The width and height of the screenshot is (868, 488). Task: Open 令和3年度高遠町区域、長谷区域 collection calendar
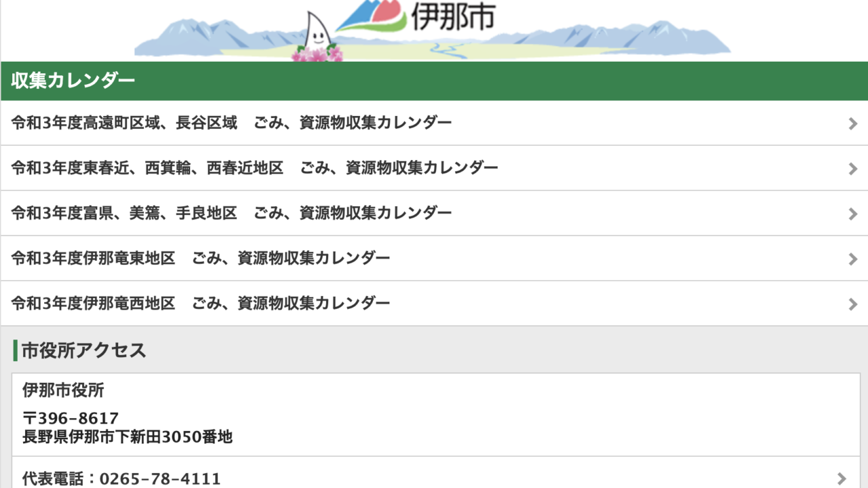434,123
